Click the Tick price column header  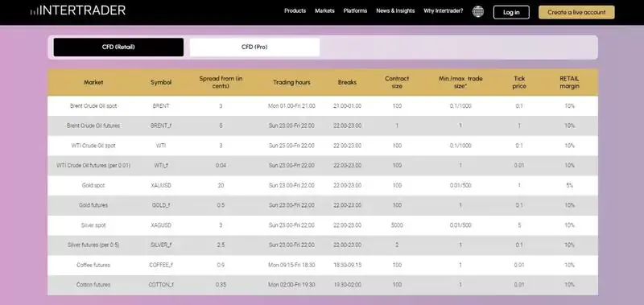click(519, 83)
